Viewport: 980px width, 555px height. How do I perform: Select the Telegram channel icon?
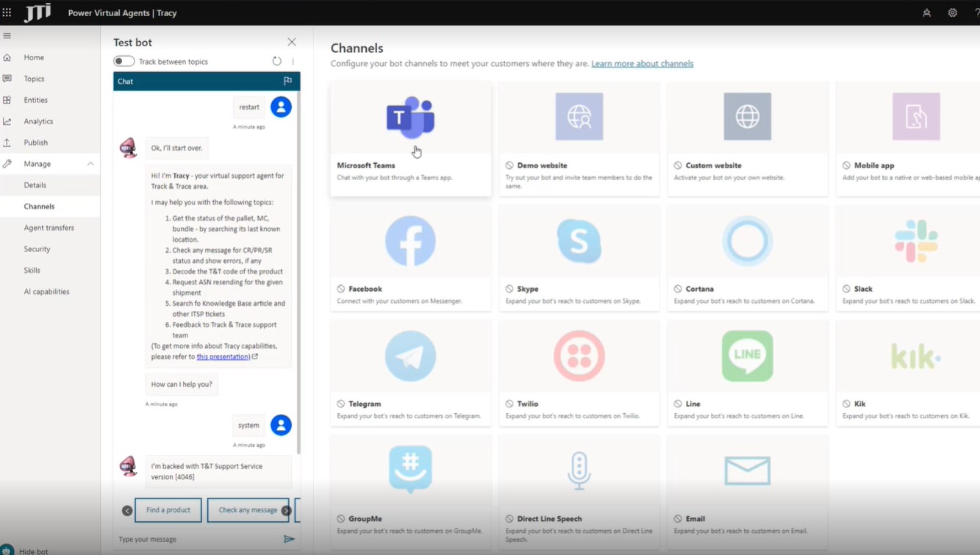[410, 356]
